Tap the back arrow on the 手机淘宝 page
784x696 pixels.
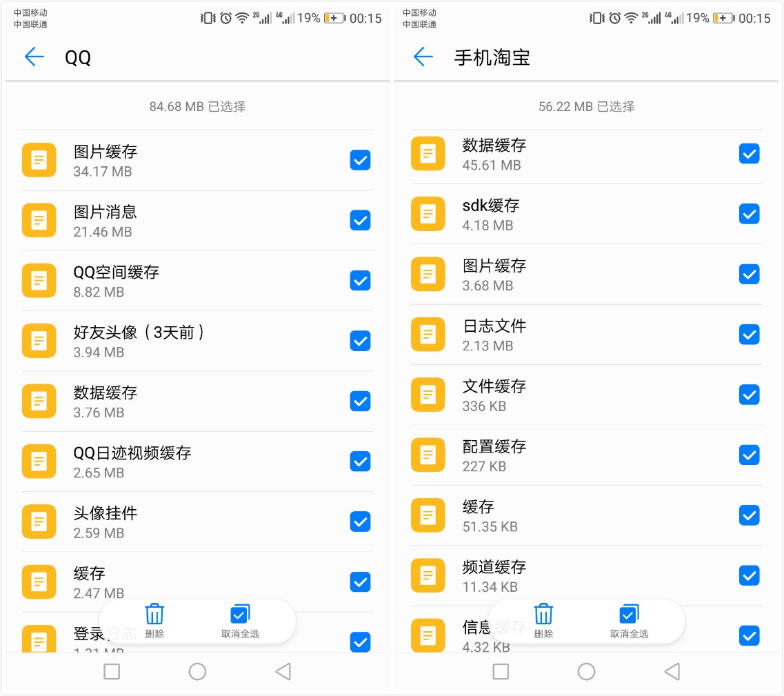(423, 57)
